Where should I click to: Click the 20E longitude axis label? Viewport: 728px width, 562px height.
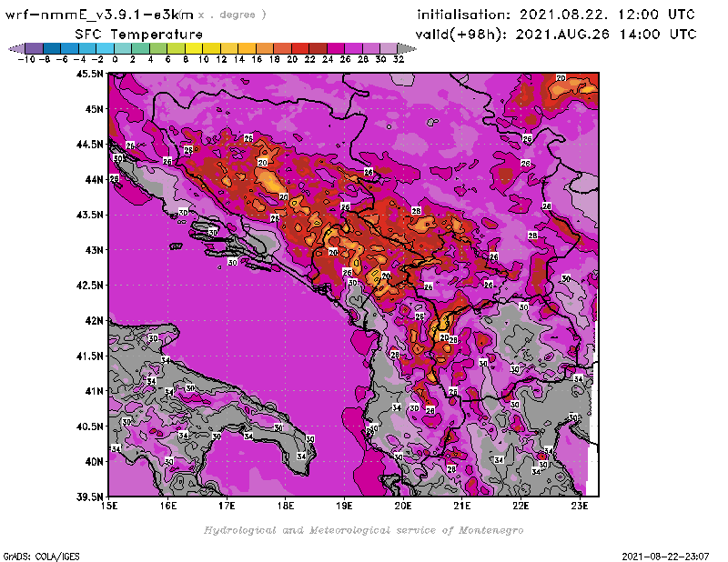point(403,506)
